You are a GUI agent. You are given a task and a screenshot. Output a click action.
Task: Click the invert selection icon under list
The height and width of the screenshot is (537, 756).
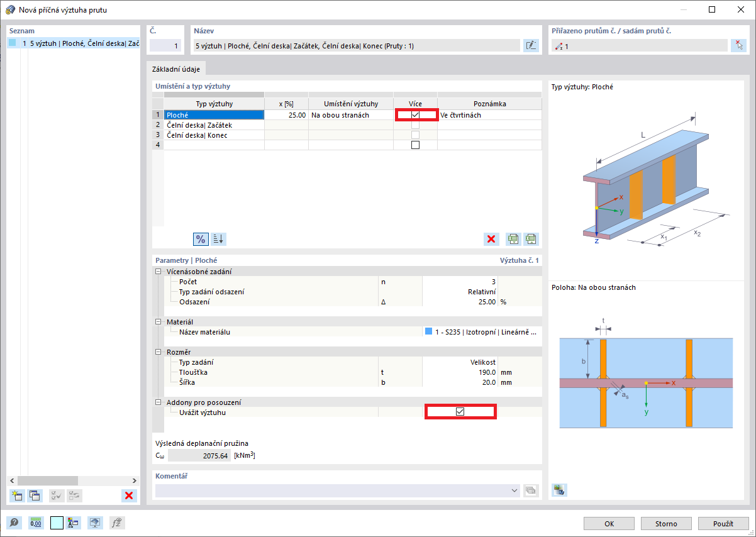click(x=74, y=495)
